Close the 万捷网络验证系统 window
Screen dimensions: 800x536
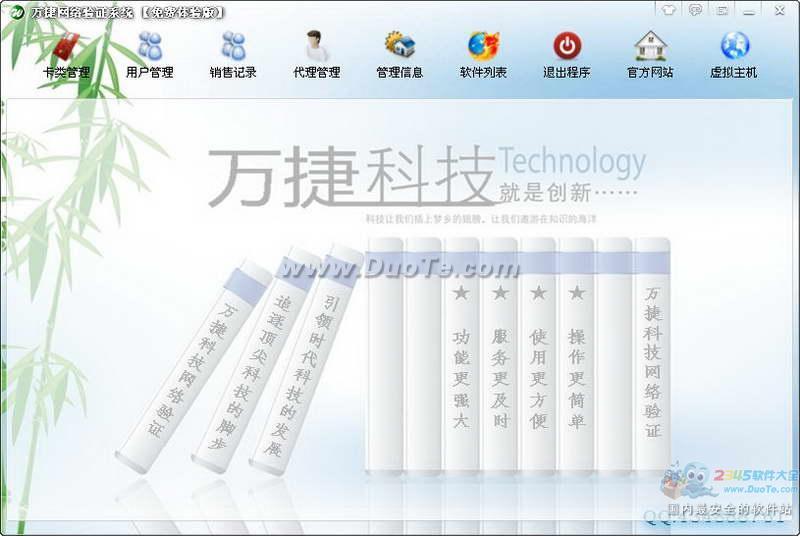tap(780, 10)
